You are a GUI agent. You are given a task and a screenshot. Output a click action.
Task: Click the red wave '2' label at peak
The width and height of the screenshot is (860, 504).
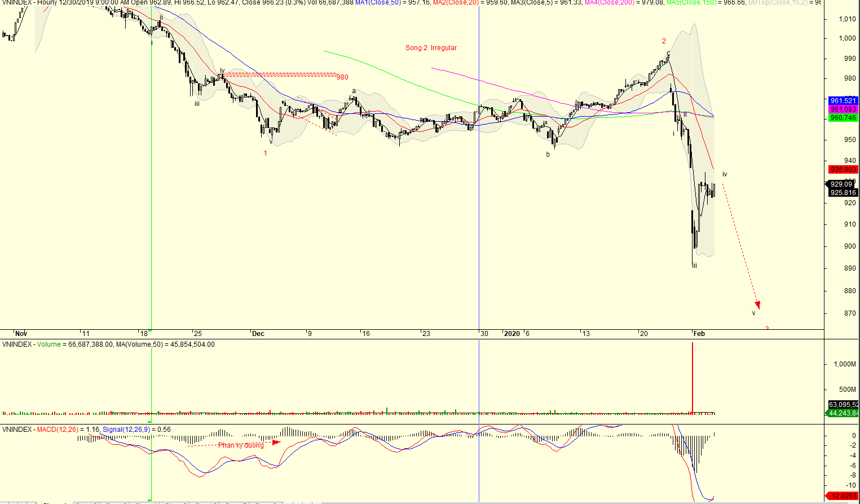pos(664,41)
